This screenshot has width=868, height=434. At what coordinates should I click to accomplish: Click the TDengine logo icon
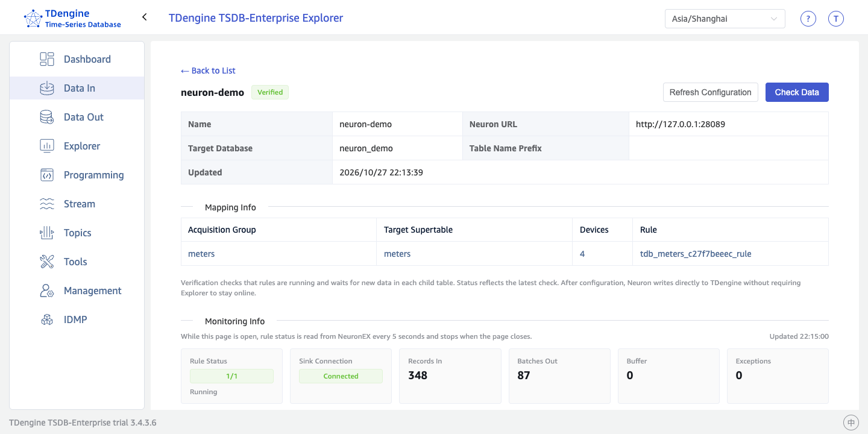click(x=33, y=19)
